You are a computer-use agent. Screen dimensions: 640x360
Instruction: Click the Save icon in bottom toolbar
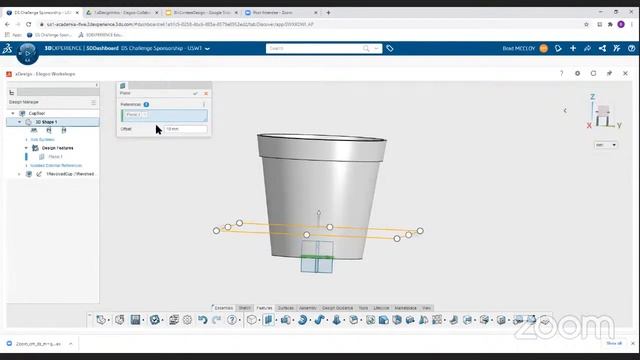(136, 320)
